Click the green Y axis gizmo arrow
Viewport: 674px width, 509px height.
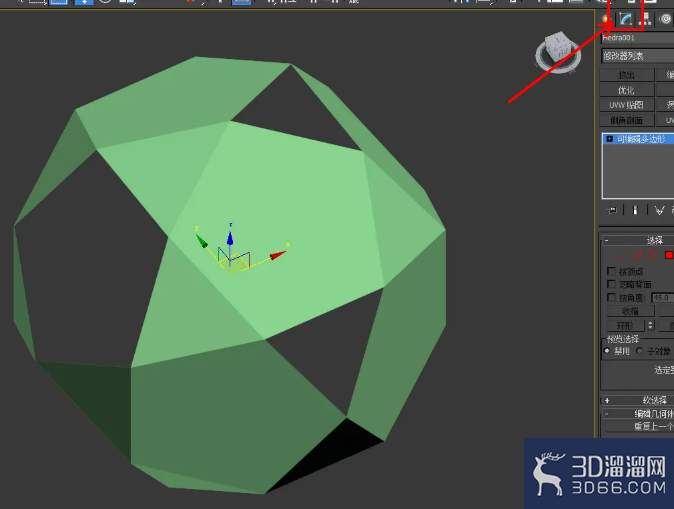click(x=202, y=241)
